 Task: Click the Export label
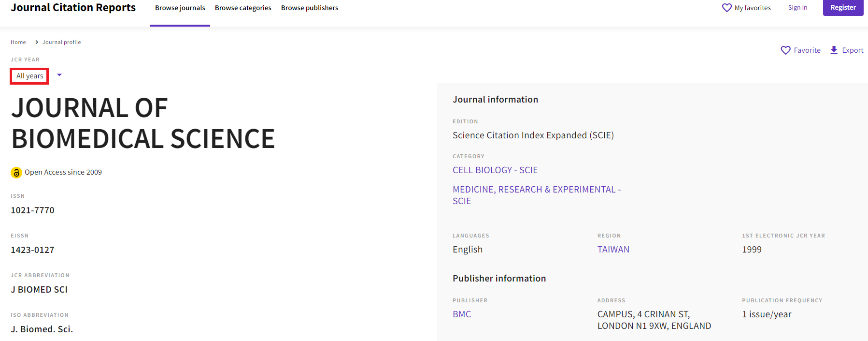853,50
